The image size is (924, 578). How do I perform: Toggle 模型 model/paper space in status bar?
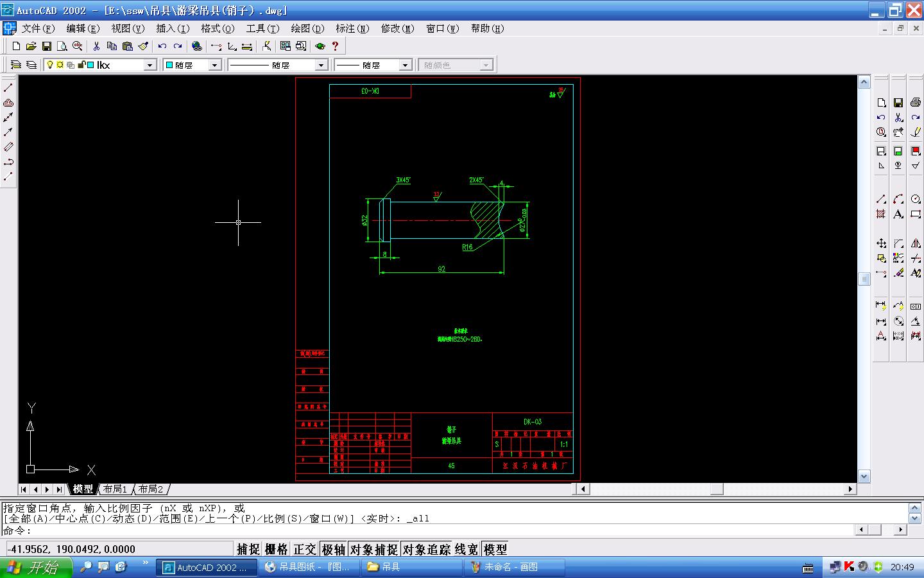(x=495, y=549)
